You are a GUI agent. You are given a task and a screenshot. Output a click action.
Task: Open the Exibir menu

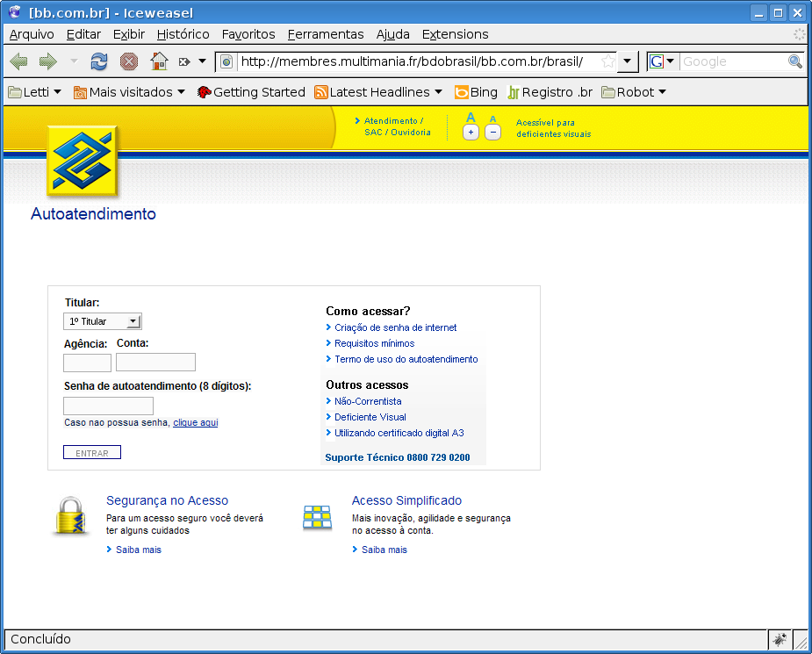tap(129, 34)
